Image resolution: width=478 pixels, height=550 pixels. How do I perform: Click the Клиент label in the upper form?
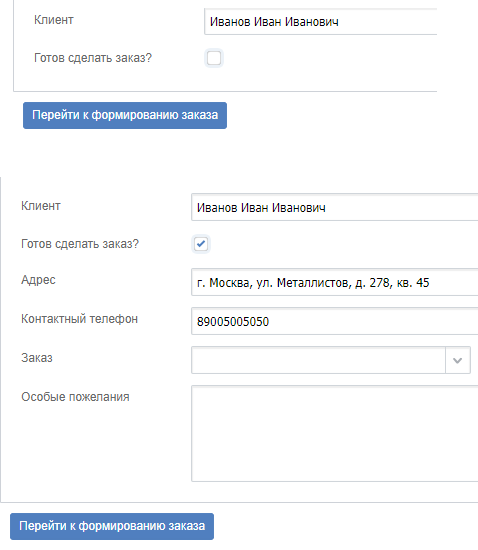tap(54, 20)
